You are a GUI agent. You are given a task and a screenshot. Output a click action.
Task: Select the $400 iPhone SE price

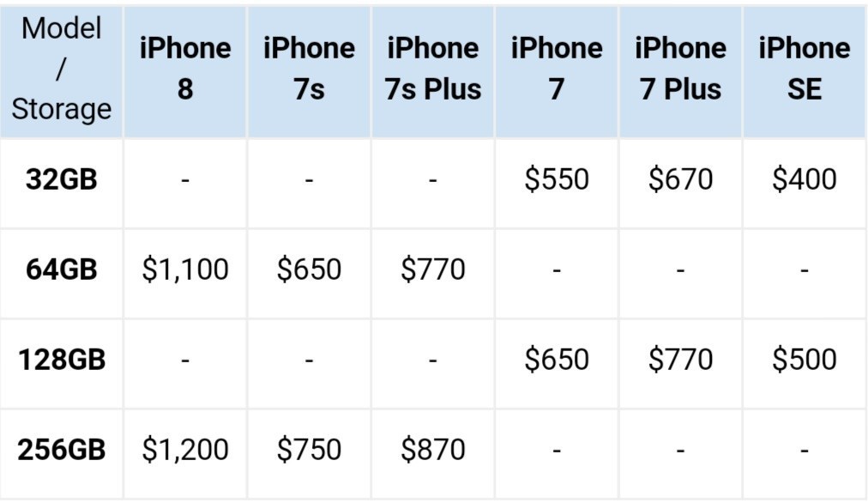(805, 179)
